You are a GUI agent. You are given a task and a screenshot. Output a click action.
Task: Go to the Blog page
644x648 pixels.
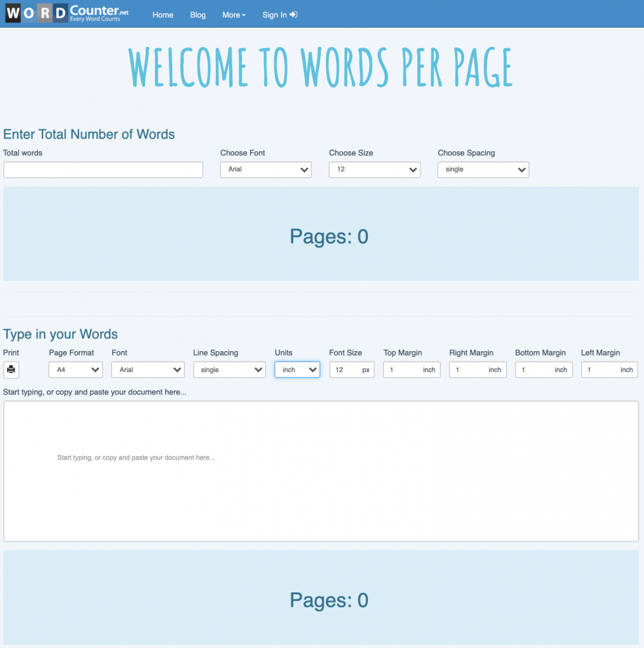(198, 15)
